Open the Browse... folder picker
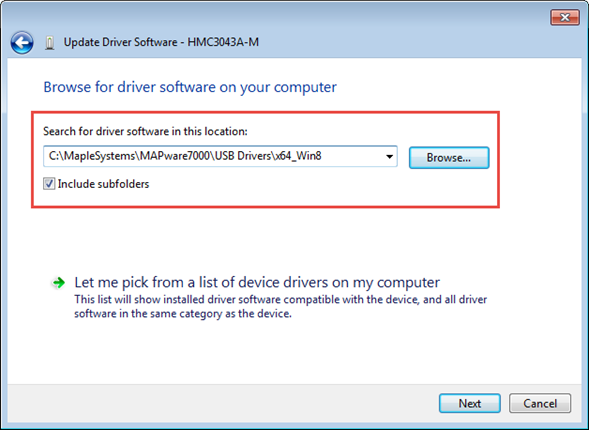Viewport: 589px width, 430px height. click(449, 158)
